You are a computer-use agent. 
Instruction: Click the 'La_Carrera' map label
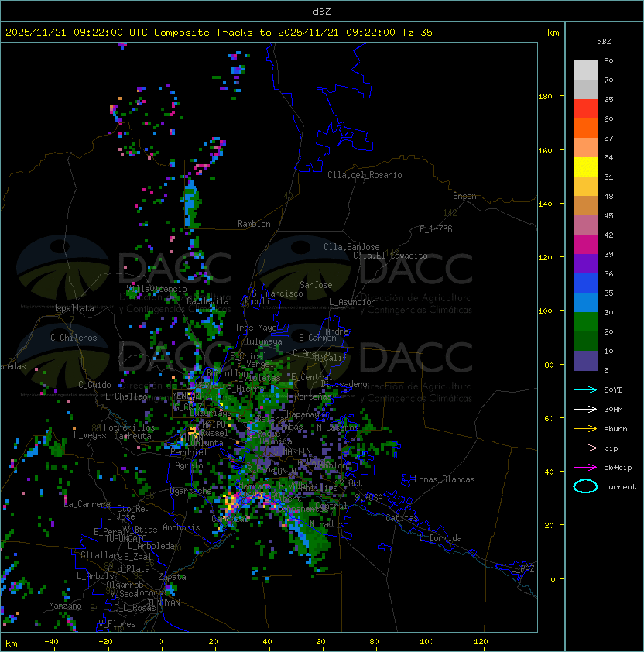[x=87, y=504]
